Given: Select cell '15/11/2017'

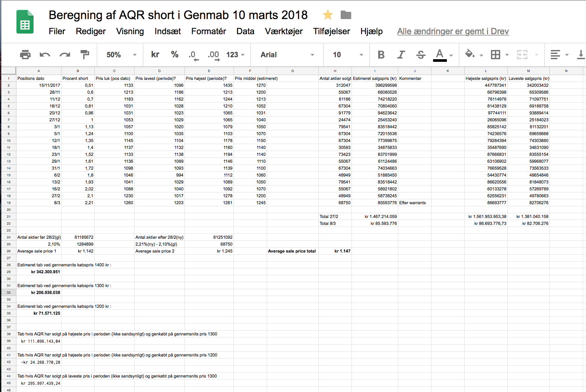Looking at the screenshot, I should pyautogui.click(x=39, y=85).
